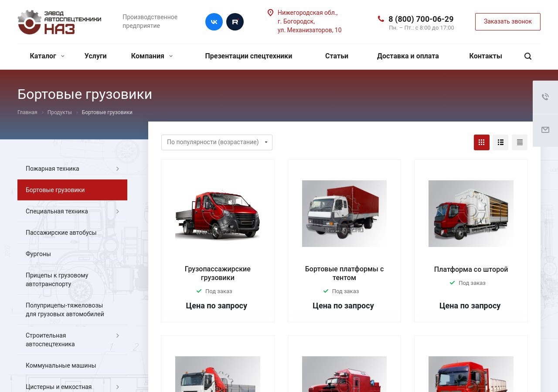This screenshot has width=558, height=392.
Task: Select Бортовые грузовики in sidebar
Action: point(72,190)
